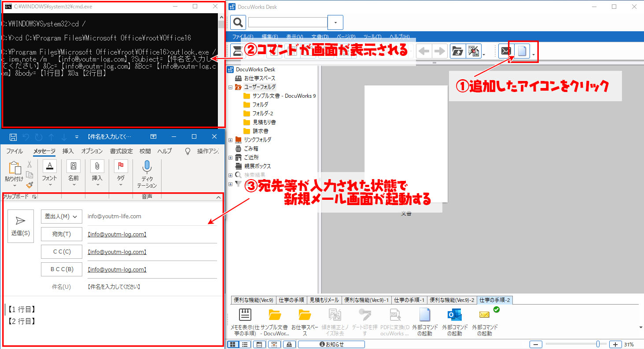Click 外部コマンドの起動 yellow envelope icon
This screenshot has height=349, width=644.
[484, 315]
